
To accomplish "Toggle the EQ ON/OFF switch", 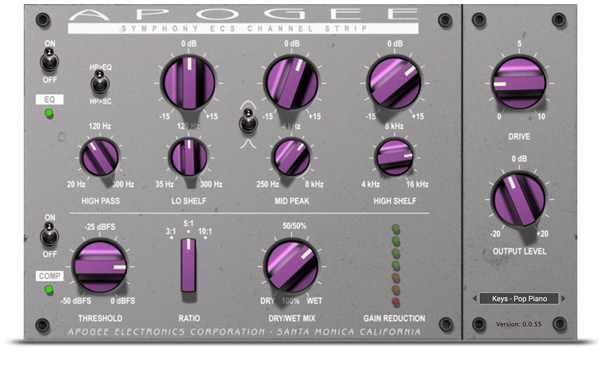I will click(x=49, y=61).
